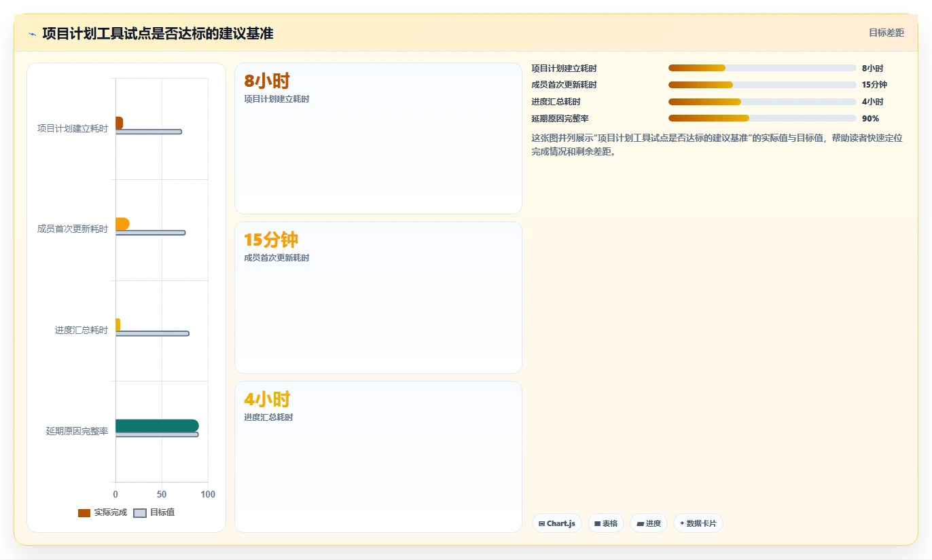Image resolution: width=932 pixels, height=560 pixels.
Task: Click the 表格 tag chip
Action: 606,523
